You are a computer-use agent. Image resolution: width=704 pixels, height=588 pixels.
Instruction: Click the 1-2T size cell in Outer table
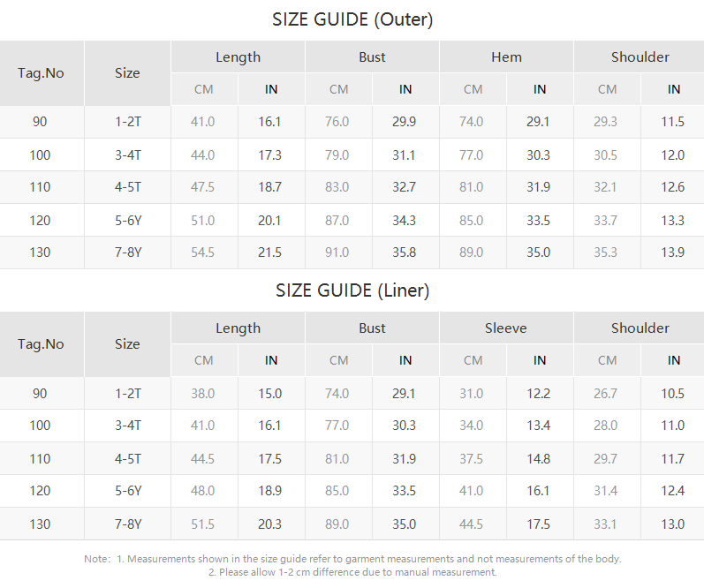point(127,122)
